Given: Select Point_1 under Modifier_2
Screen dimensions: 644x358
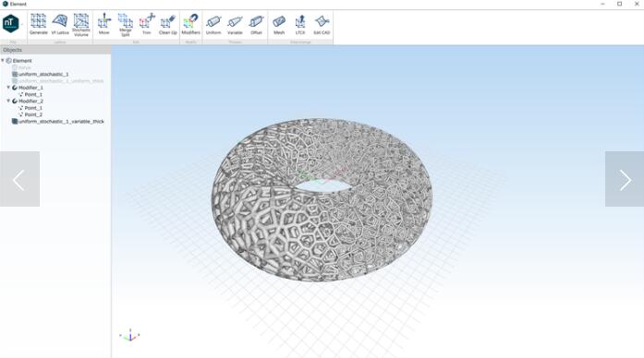Looking at the screenshot, I should (x=30, y=108).
